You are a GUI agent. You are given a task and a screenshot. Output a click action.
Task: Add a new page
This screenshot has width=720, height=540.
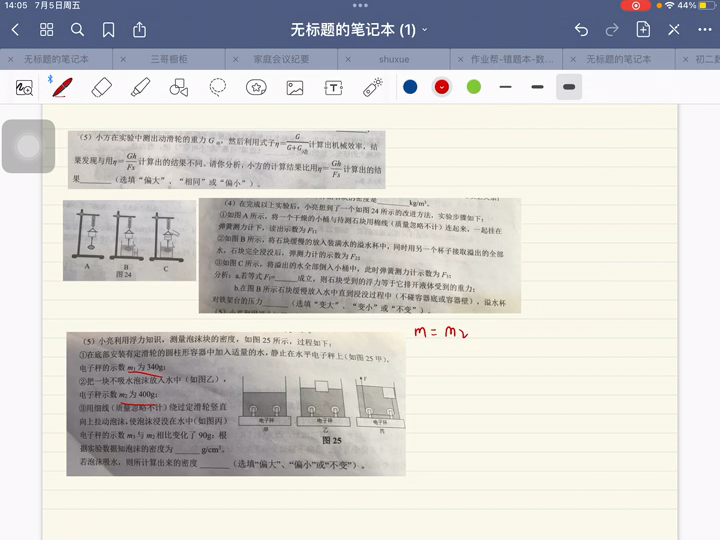(x=643, y=29)
